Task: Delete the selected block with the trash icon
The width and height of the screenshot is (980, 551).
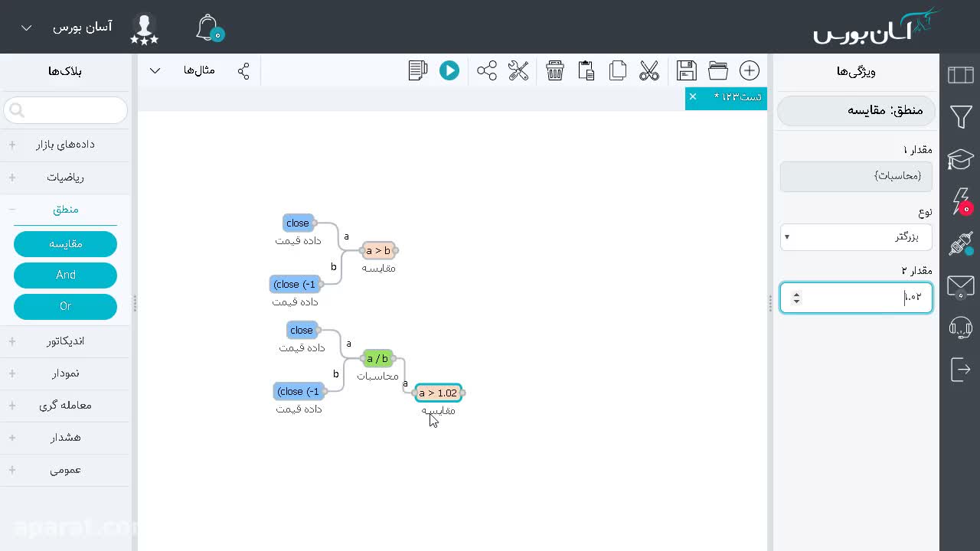Action: (x=555, y=70)
